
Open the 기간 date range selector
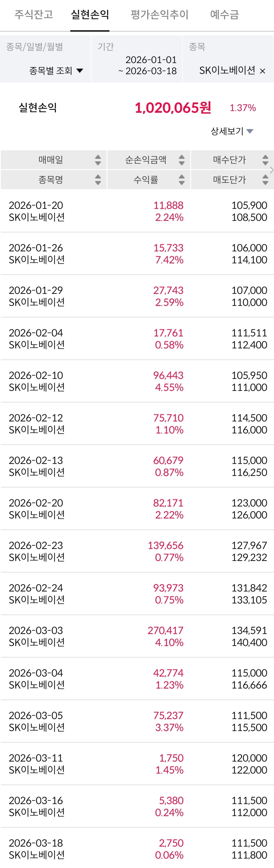point(147,65)
